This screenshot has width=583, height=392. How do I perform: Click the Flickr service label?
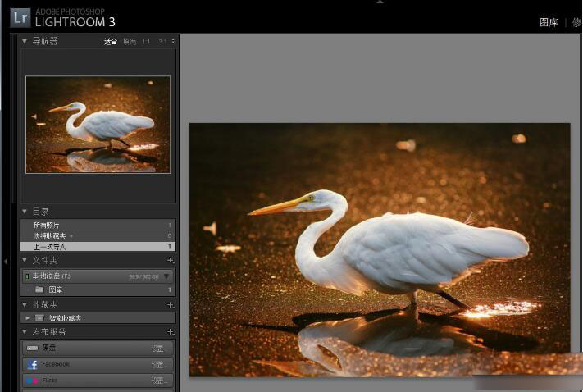(x=49, y=381)
